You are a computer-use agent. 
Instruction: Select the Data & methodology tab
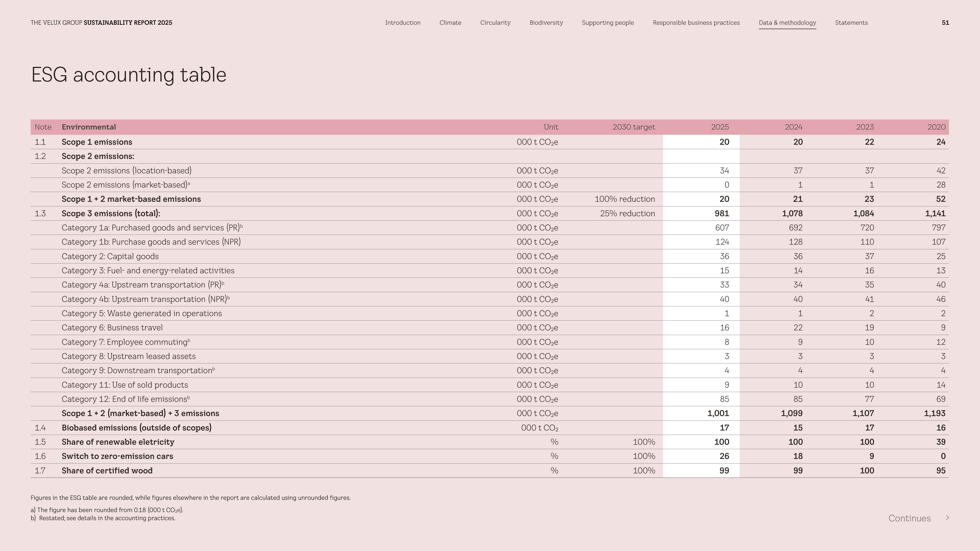pyautogui.click(x=787, y=23)
